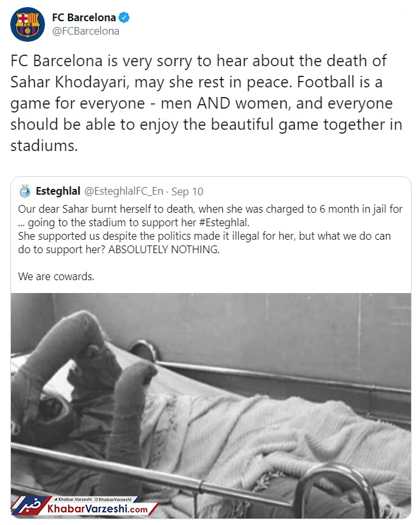Click the blue verified checkmark badge
This screenshot has height=525, width=420.
(124, 17)
